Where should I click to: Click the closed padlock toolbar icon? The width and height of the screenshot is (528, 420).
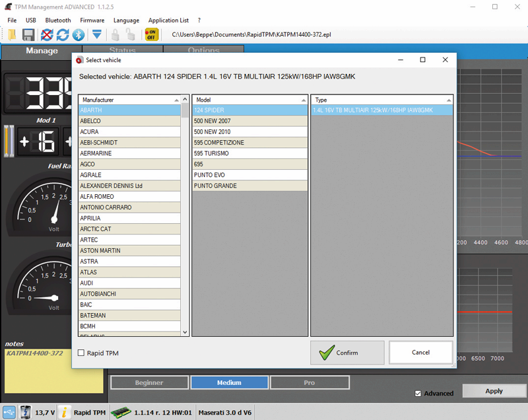point(115,35)
